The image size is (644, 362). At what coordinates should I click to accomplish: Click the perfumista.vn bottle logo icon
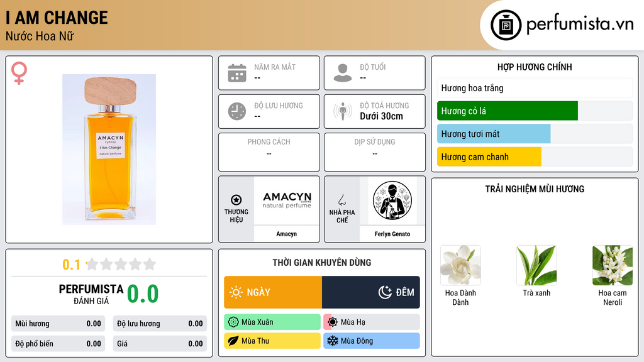(506, 25)
